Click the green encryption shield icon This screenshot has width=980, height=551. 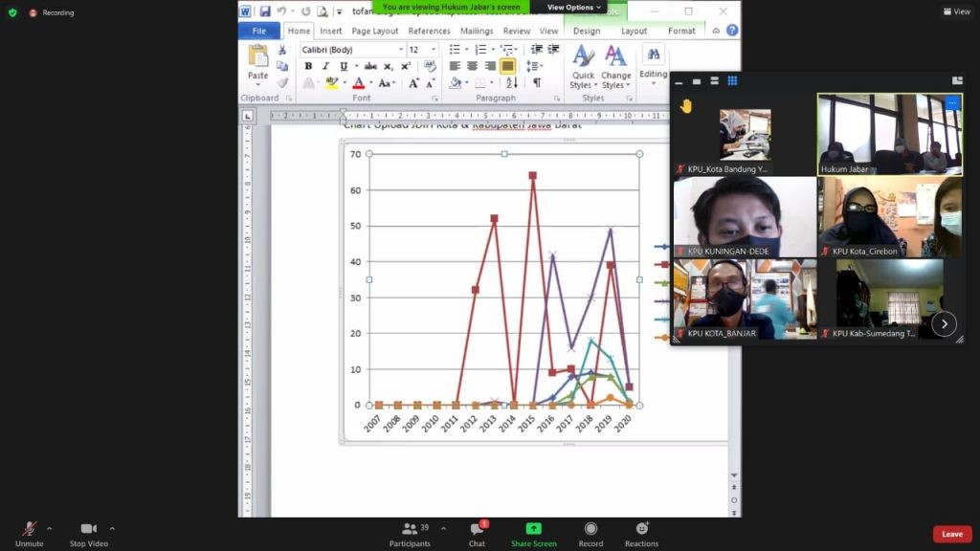(x=12, y=12)
